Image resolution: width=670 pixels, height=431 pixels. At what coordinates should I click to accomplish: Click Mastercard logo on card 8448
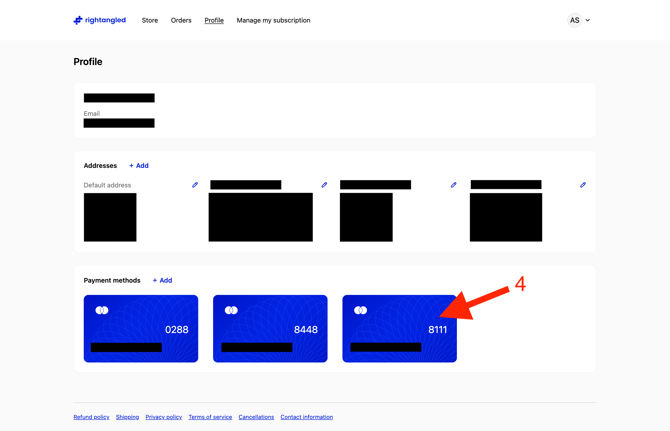point(231,311)
